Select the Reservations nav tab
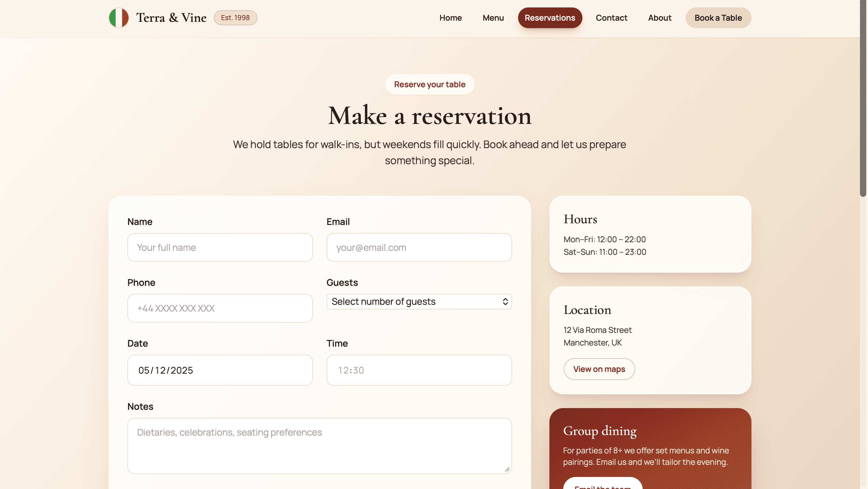This screenshot has width=868, height=489. click(550, 18)
